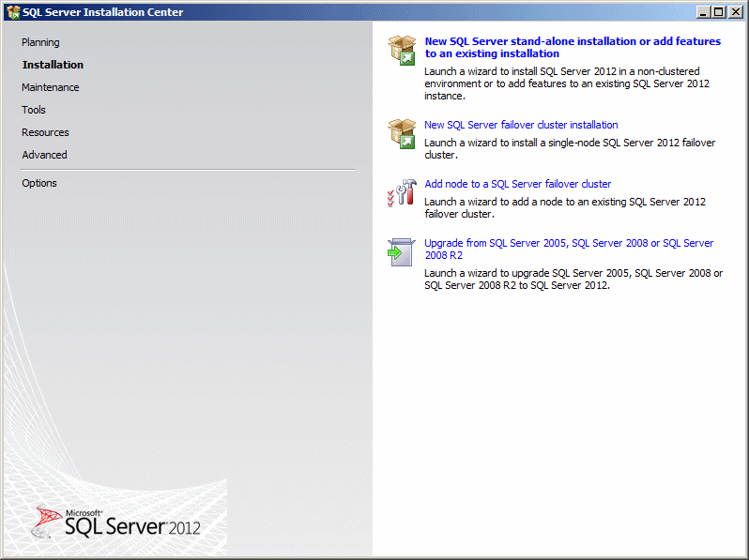
Task: Click the add node tools icon
Action: (x=402, y=193)
